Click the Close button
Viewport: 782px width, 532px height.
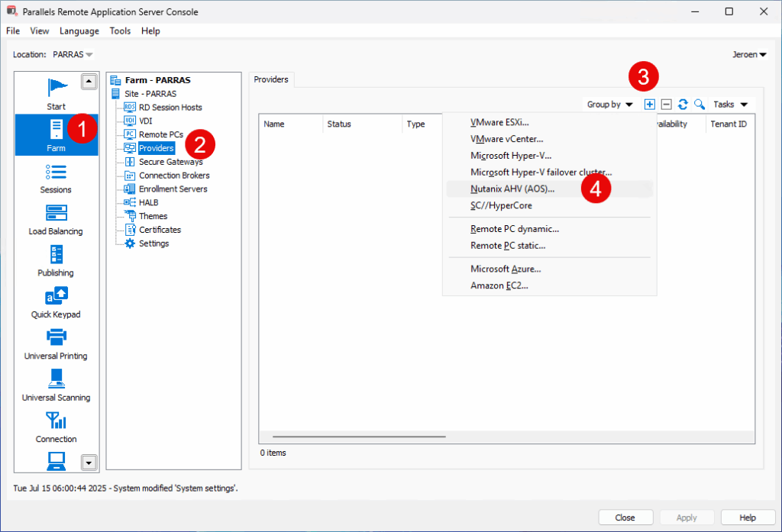625,517
